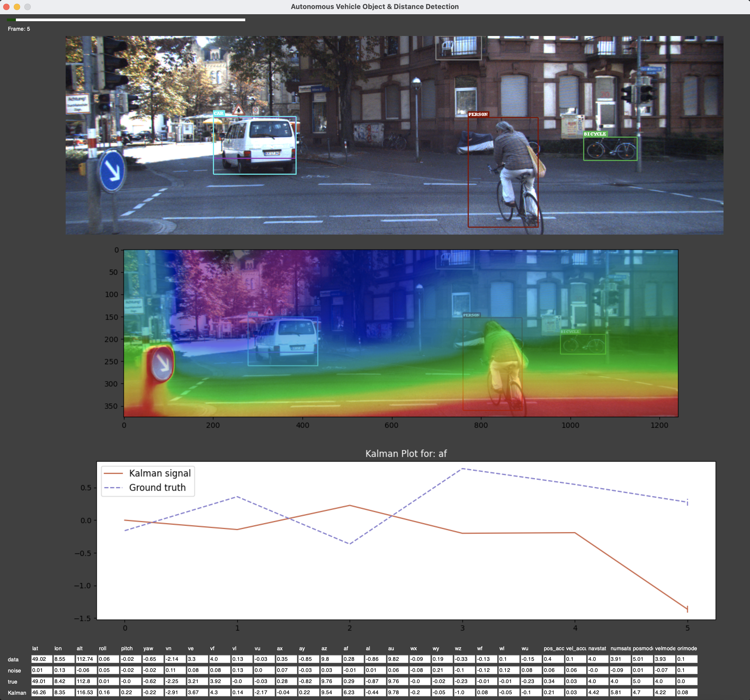Click the yellow minimize window button
750x700 pixels.
coord(17,7)
